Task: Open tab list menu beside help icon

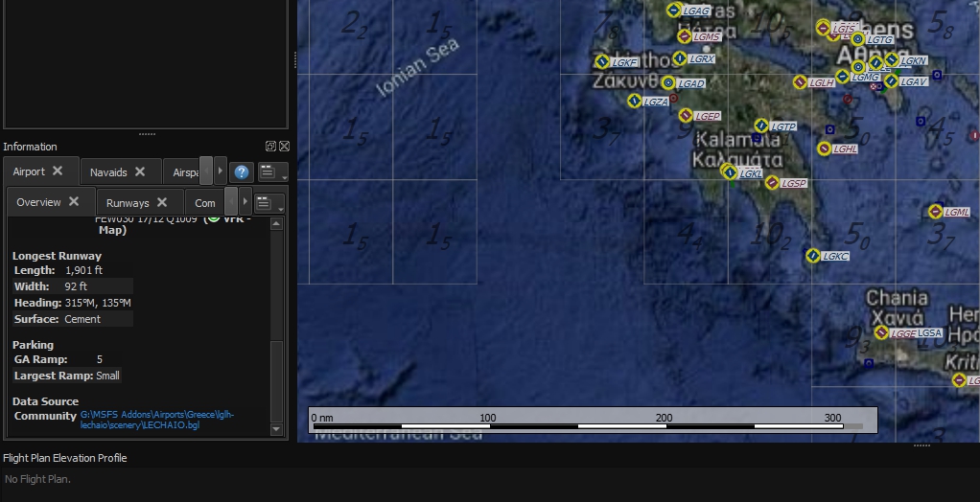Action: [x=272, y=171]
